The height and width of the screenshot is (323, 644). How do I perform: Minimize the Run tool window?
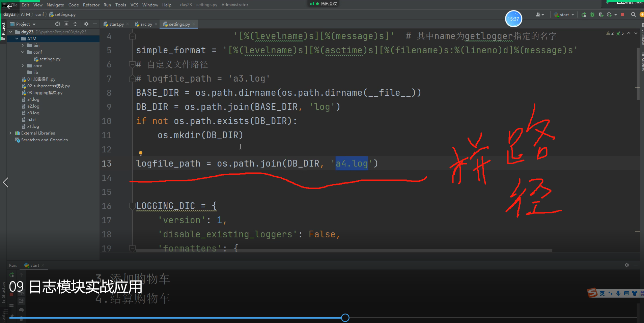coord(636,265)
